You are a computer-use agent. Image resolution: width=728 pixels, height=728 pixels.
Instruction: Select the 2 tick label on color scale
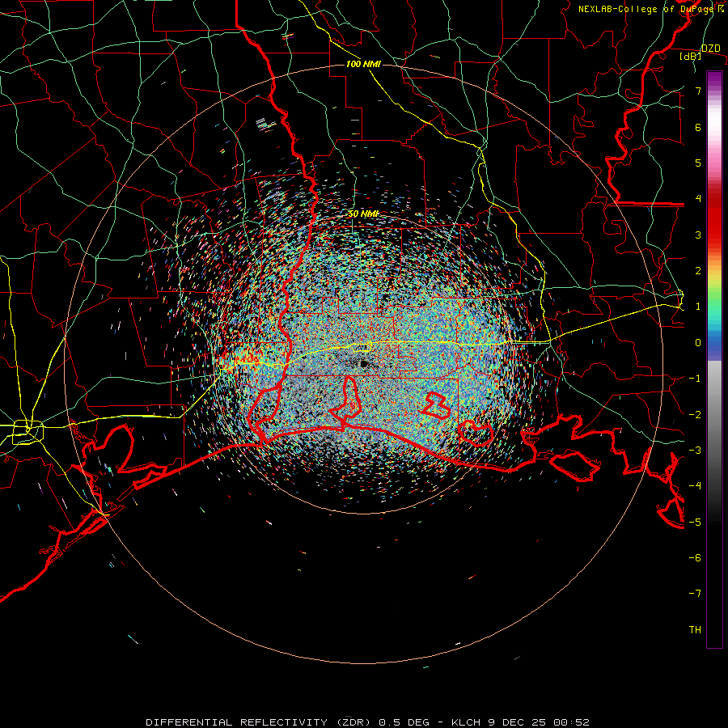[698, 271]
